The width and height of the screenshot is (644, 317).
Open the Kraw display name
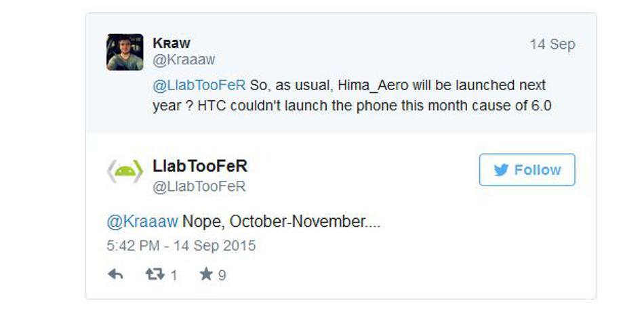tap(172, 43)
